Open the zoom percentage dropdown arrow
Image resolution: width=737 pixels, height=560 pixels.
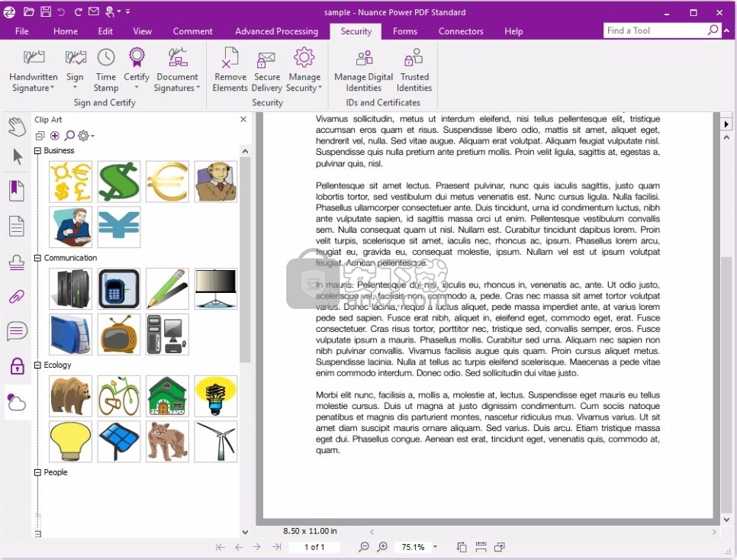435,547
